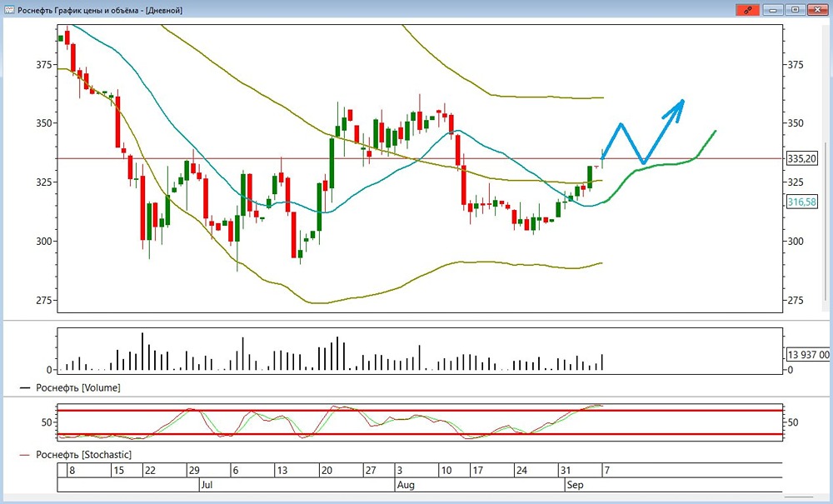
Task: Click the 316,58 moving average value label
Action: click(x=802, y=202)
